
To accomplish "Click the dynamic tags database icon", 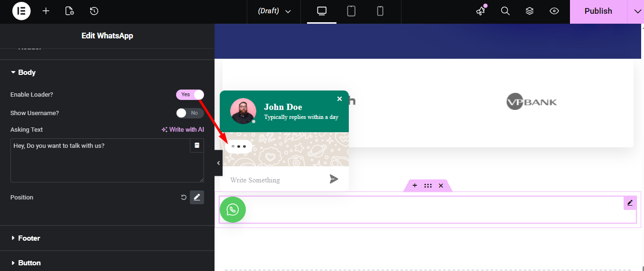I will tap(197, 145).
